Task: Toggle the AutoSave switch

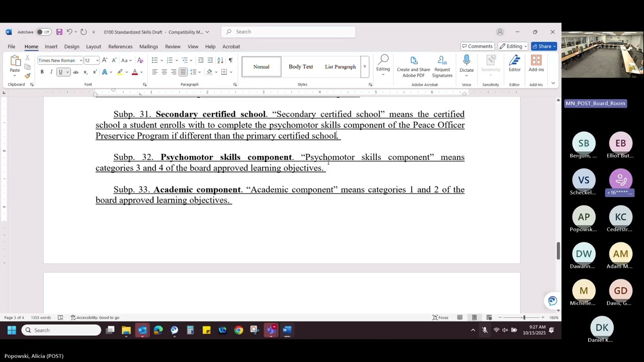Action: (44, 32)
